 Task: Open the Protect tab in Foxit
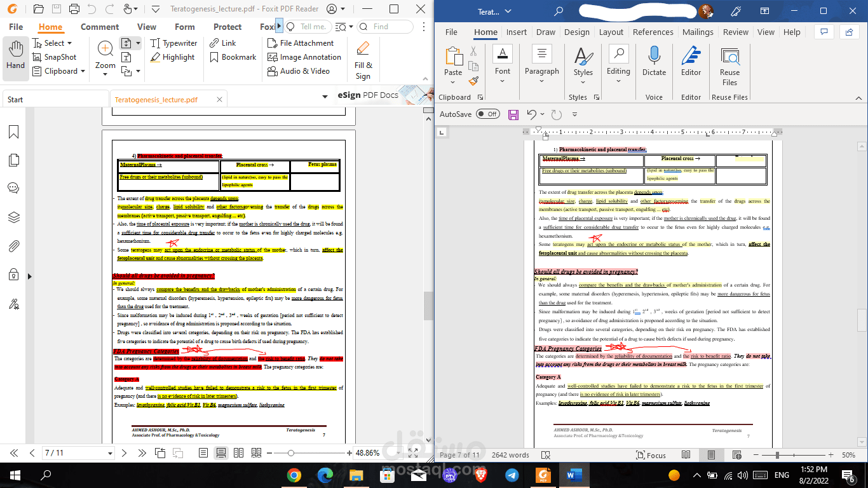click(227, 27)
